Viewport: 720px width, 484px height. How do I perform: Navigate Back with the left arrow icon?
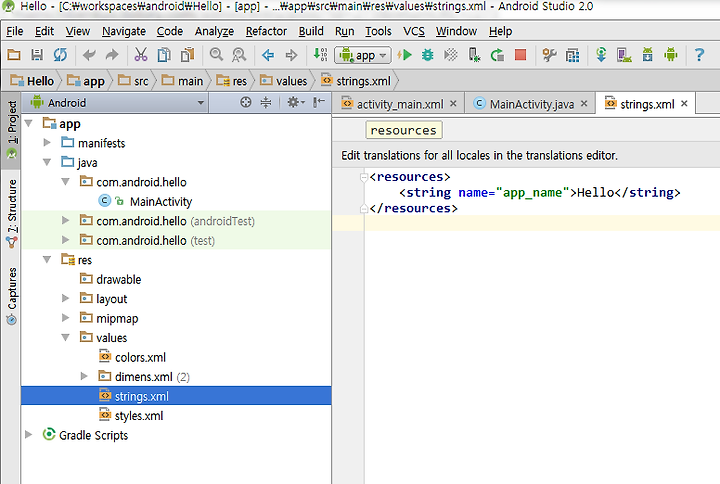[268, 56]
